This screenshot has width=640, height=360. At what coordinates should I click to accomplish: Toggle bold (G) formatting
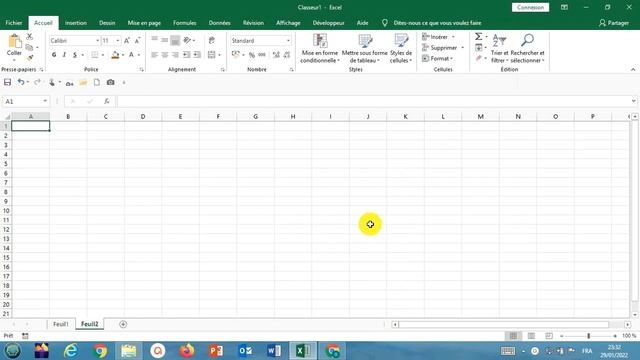click(x=54, y=55)
